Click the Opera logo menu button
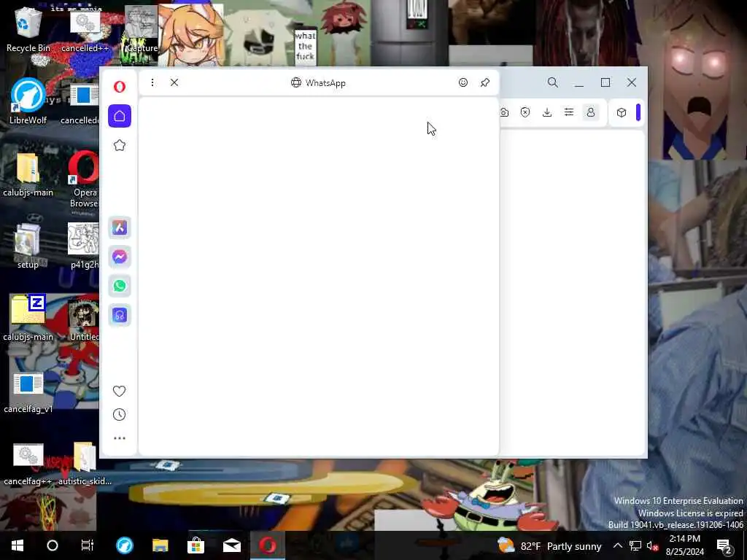 coord(120,87)
